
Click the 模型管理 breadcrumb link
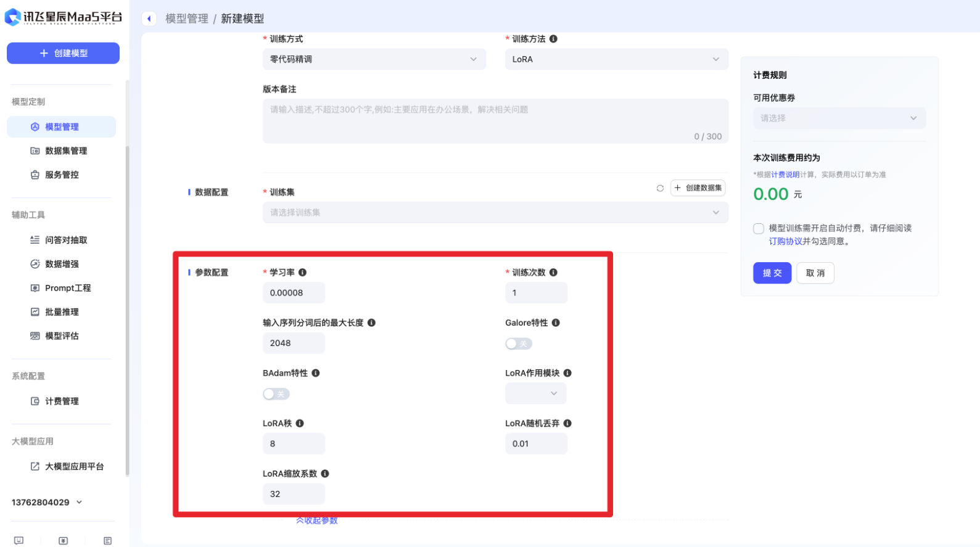click(187, 19)
